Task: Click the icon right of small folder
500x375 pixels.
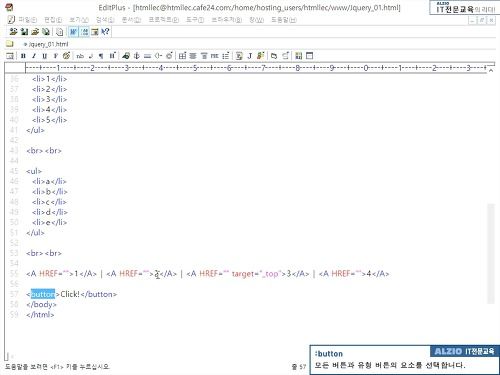Action: point(285,56)
